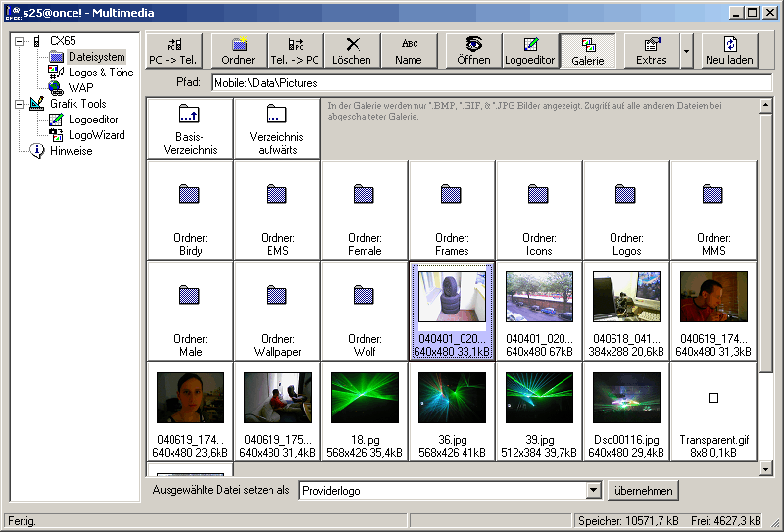Click Fertig. status text
This screenshot has width=784, height=532.
coord(22,521)
